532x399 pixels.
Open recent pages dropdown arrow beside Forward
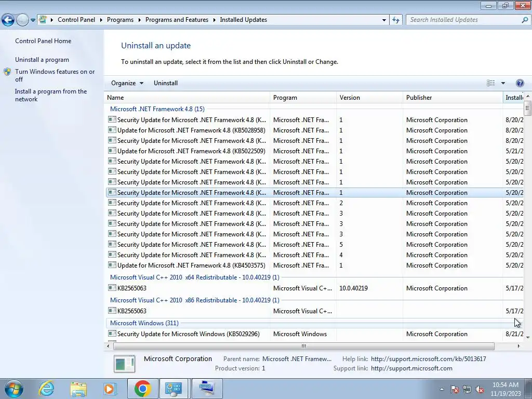[33, 20]
